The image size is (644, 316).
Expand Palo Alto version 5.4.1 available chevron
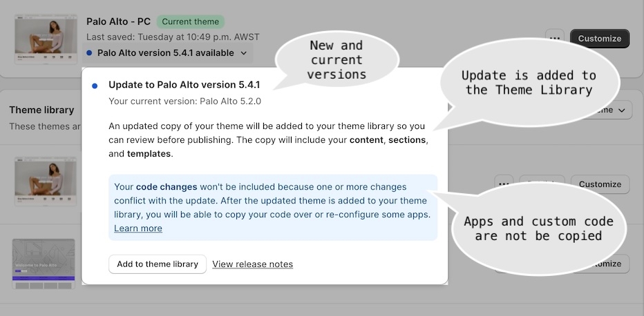[243, 53]
